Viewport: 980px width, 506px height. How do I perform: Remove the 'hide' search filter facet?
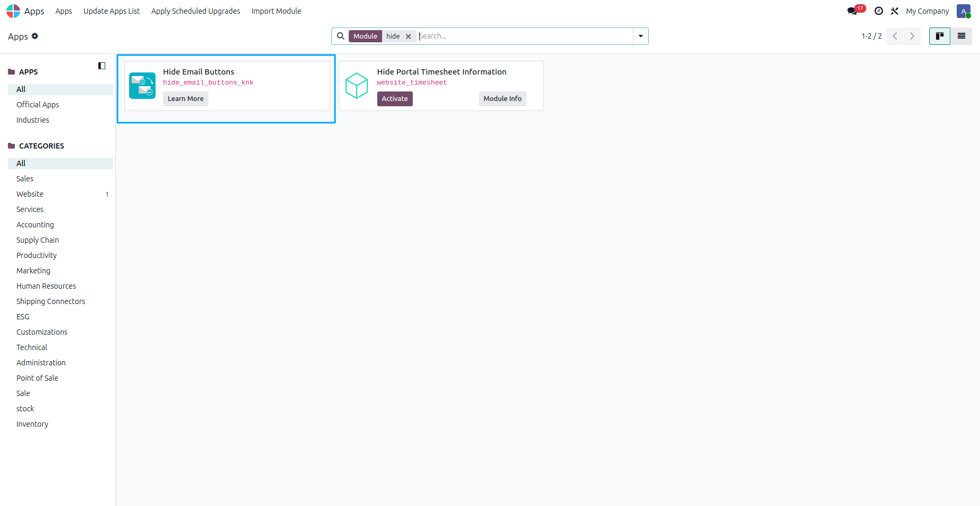click(409, 36)
